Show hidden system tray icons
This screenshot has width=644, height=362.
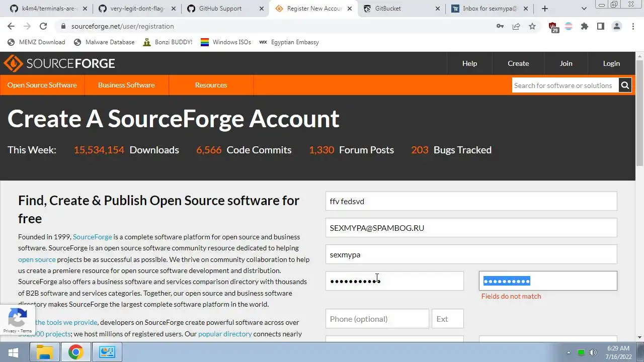click(x=569, y=352)
